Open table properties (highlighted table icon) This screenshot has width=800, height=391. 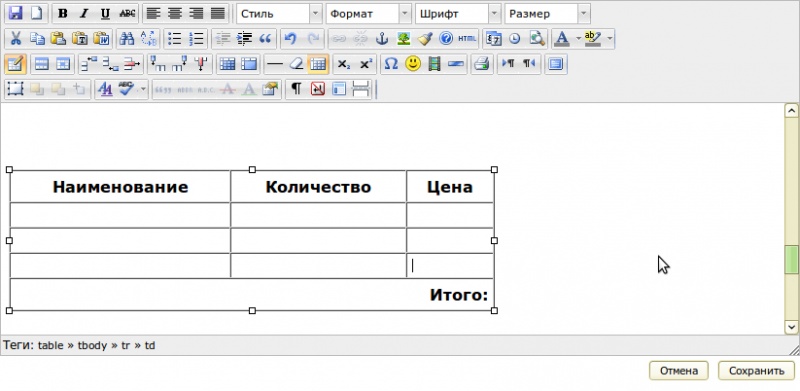coord(16,64)
